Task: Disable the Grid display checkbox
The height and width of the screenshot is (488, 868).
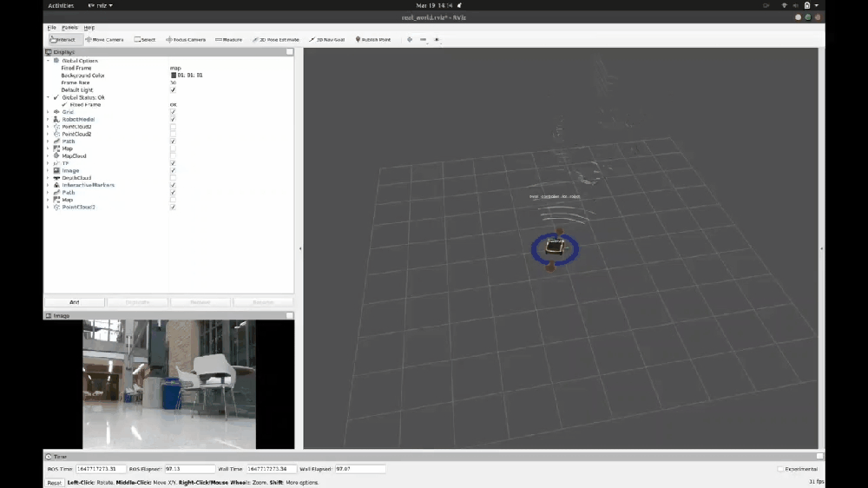Action: [x=173, y=112]
